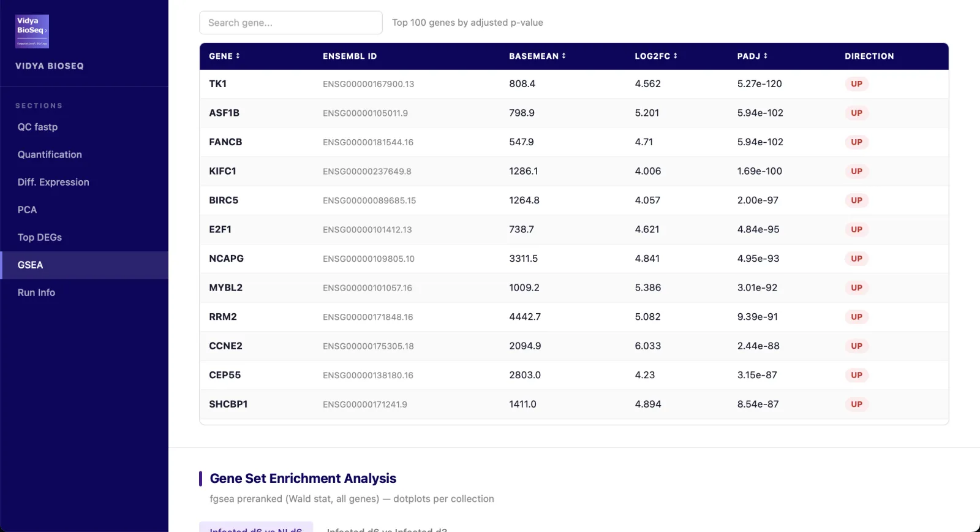The image size is (980, 532).
Task: Click Ensembl ID ENSG00000101412.13
Action: [x=367, y=229]
